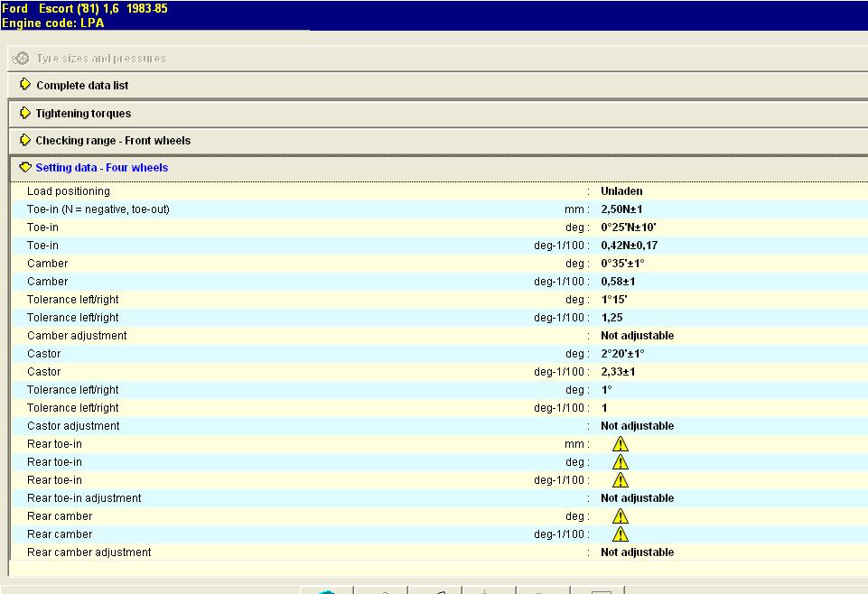Open the warning icon for Rear toe-in mm

click(x=620, y=443)
